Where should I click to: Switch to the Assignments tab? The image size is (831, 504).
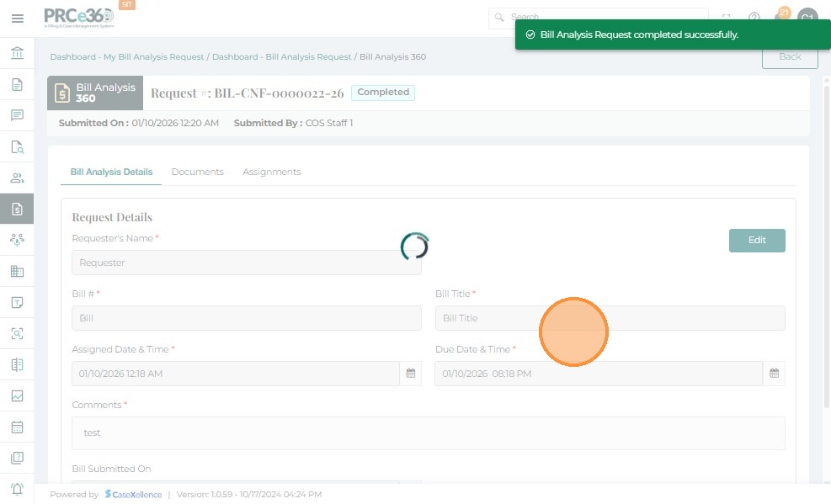point(272,172)
